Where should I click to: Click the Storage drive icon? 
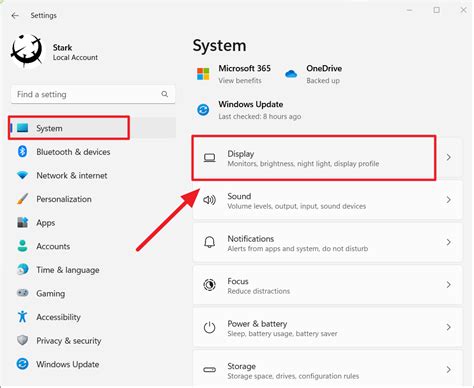pos(209,369)
